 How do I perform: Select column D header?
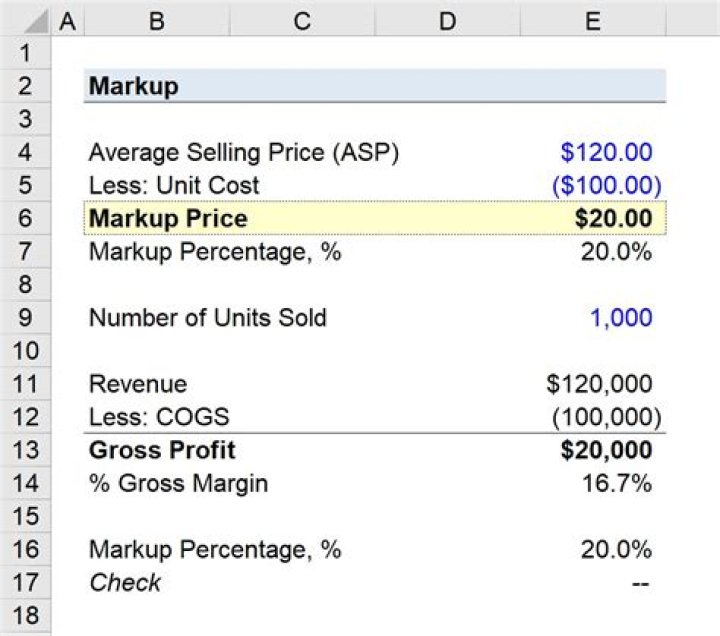click(447, 21)
